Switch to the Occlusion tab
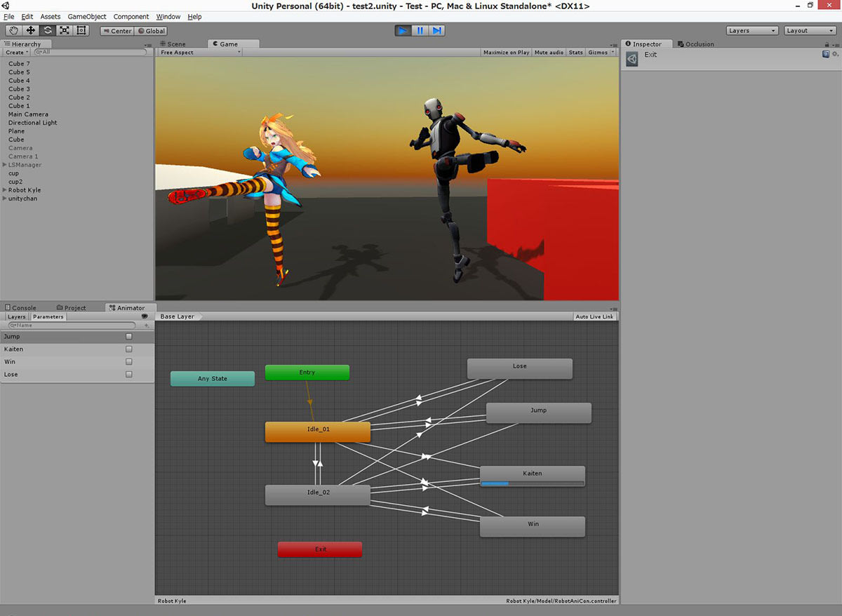Screen dimensions: 842x616 tap(695, 44)
